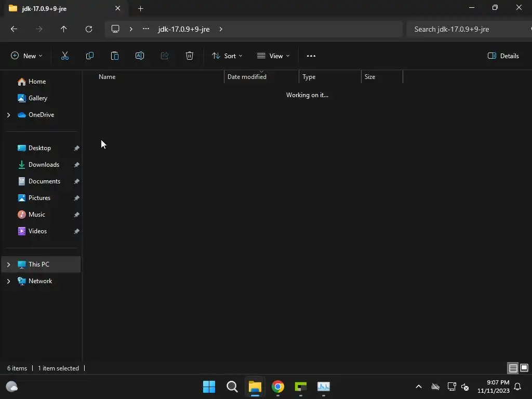
Task: Click the pin icon beside Documents
Action: coord(77,181)
